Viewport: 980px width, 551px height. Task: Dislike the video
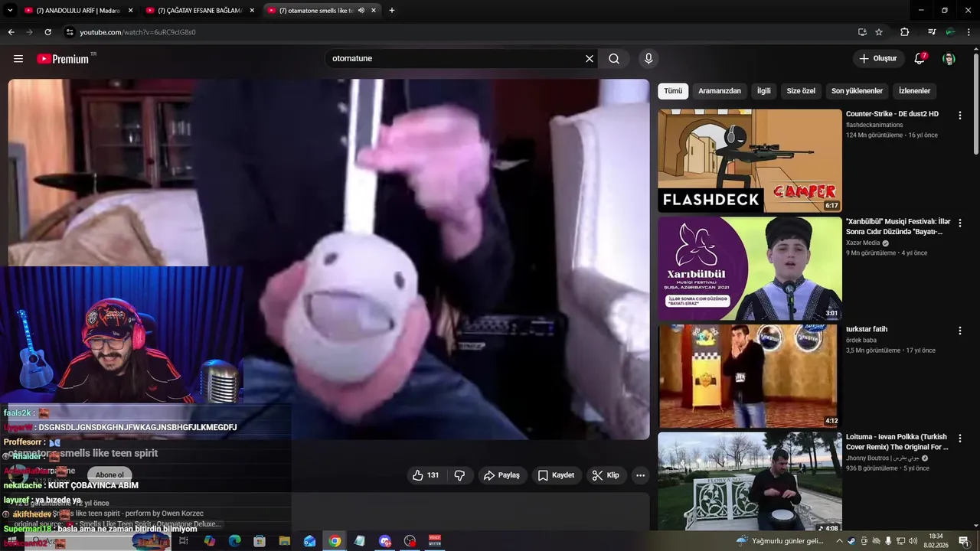click(459, 475)
